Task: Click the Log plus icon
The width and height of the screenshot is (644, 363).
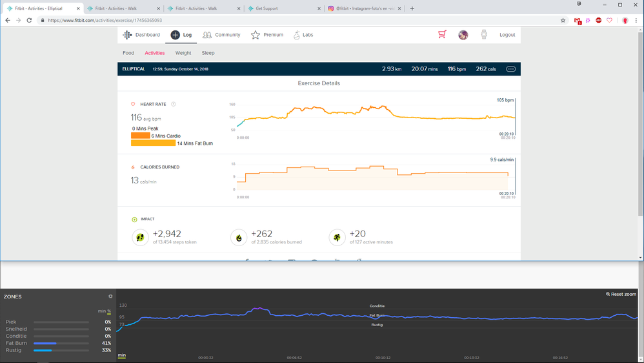Action: [175, 35]
